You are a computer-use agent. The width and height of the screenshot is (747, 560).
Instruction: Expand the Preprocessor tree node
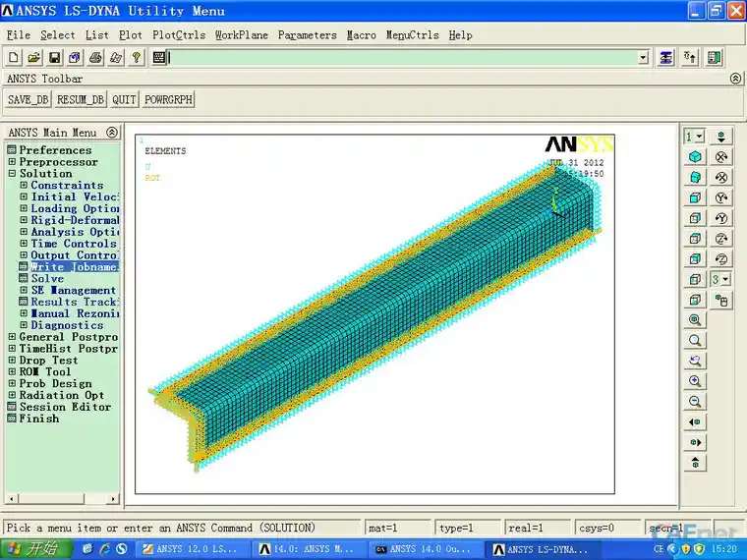13,162
